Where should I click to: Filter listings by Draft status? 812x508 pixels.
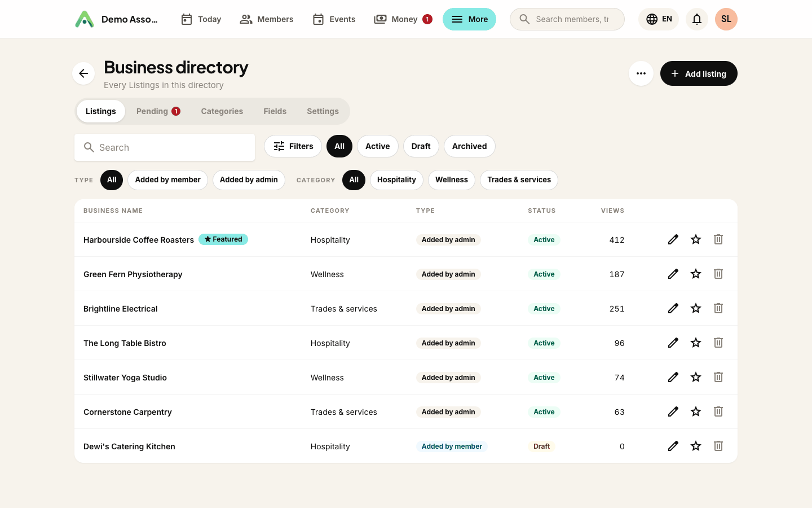tap(421, 146)
